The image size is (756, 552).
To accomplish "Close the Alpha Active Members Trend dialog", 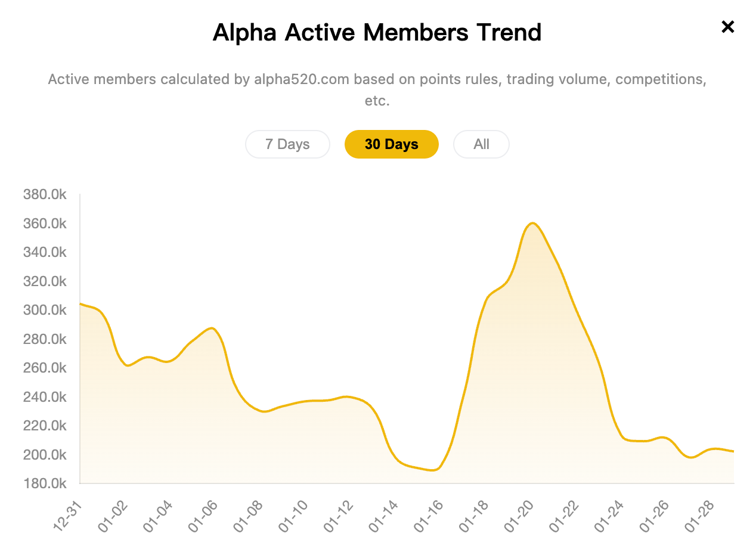I will pyautogui.click(x=727, y=27).
